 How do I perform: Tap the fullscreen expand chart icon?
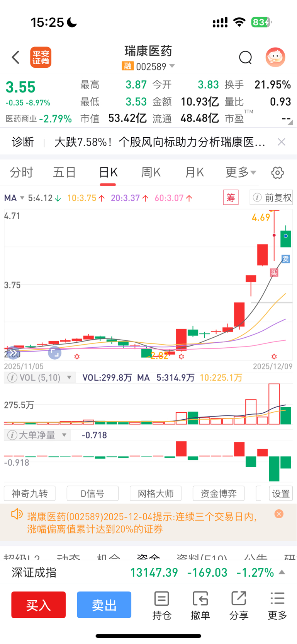point(55,352)
